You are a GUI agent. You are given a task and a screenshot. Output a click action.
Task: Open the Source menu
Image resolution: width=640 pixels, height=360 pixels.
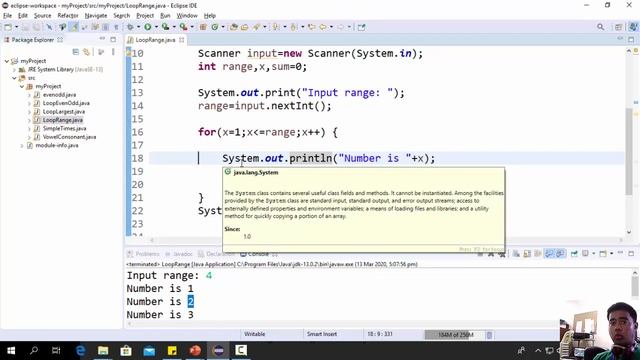pyautogui.click(x=42, y=16)
